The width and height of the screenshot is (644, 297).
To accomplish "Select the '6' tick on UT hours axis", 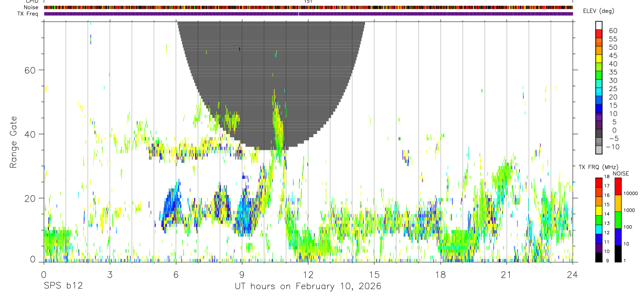I will 176,274.
